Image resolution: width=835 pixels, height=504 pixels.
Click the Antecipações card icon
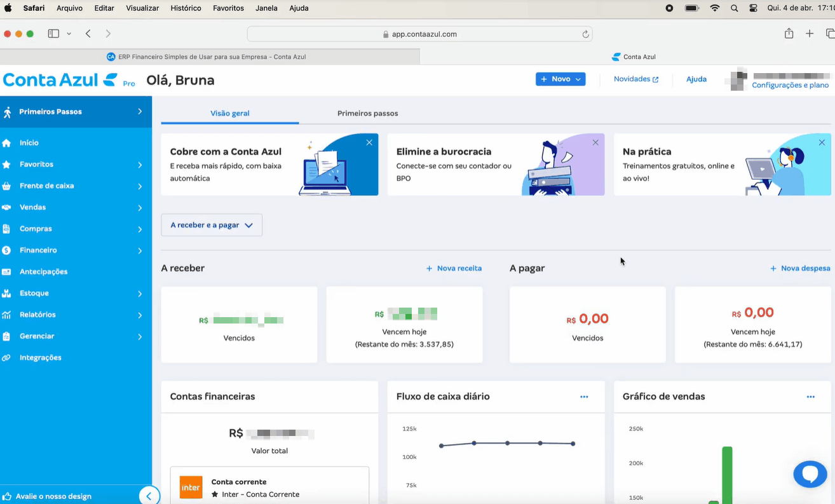pos(6,272)
